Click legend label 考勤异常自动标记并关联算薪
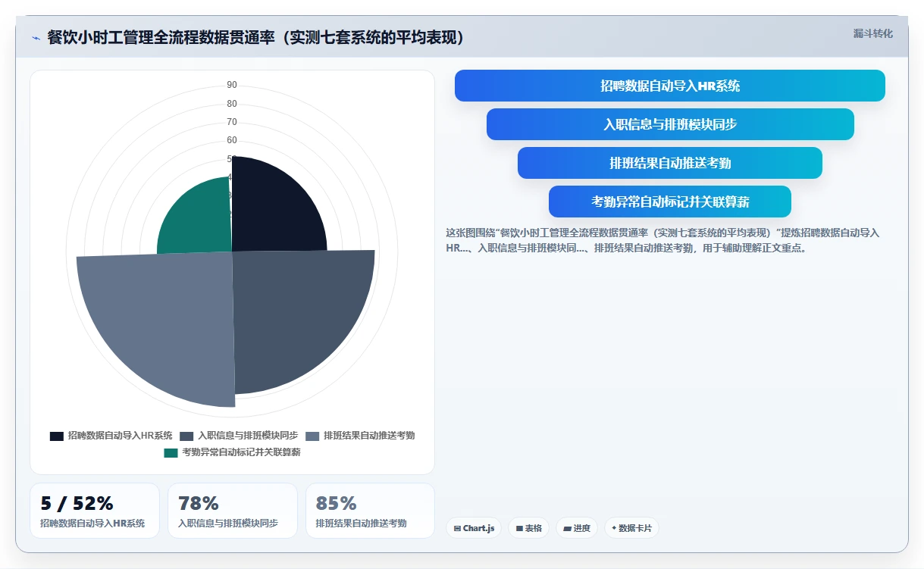The height and width of the screenshot is (569, 924). [241, 453]
